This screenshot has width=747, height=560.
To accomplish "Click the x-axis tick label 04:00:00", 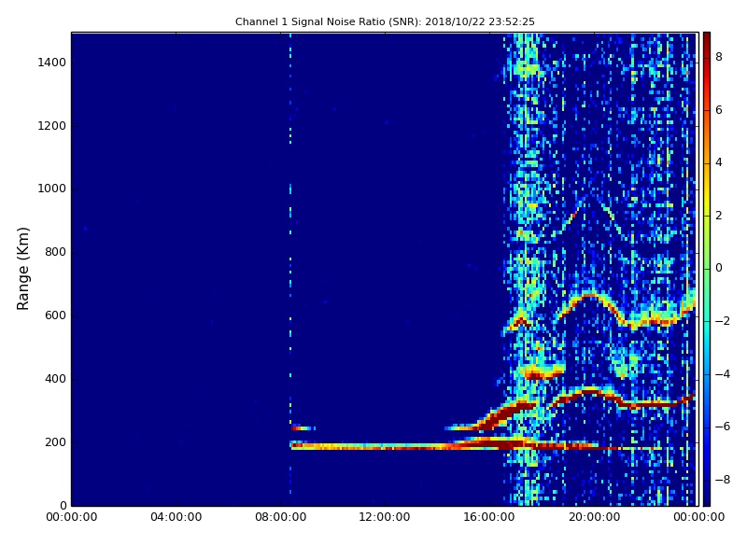I will (x=176, y=517).
